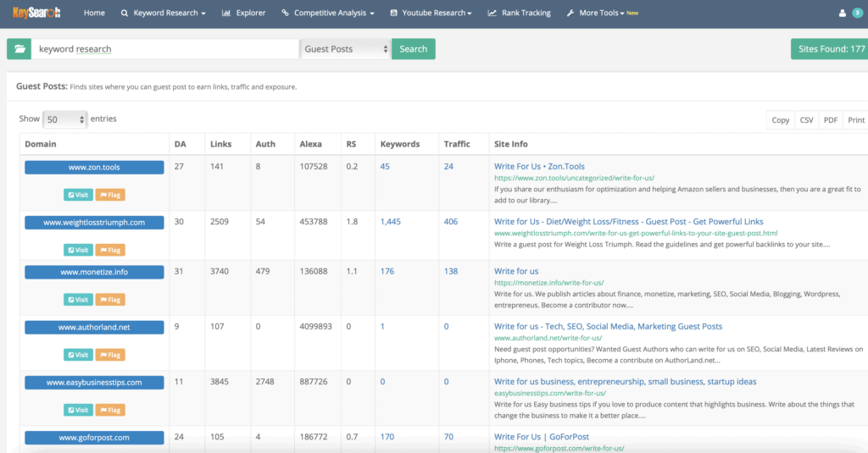868x453 pixels.
Task: Flag the www.easybusinesstips.com row
Action: 110,410
